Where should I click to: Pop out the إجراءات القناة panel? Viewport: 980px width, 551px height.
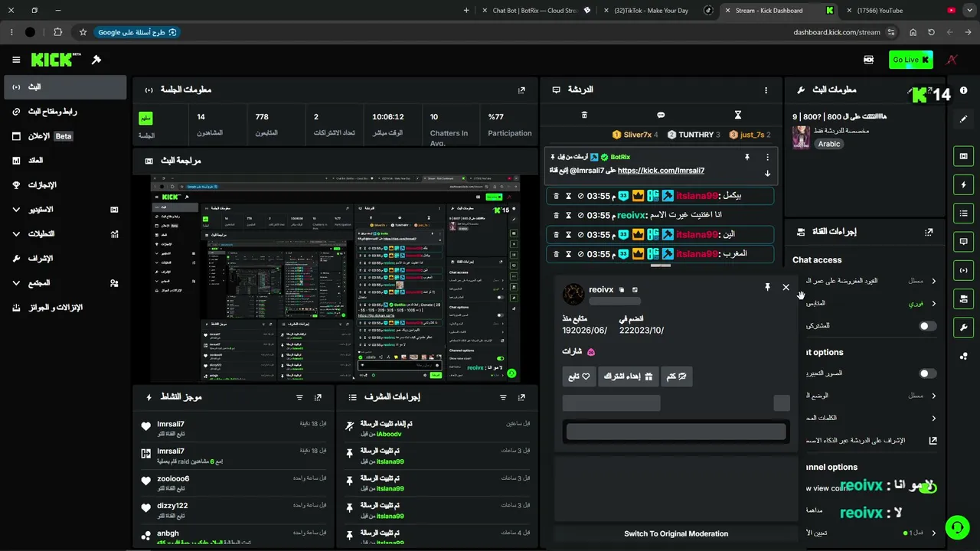pyautogui.click(x=929, y=232)
